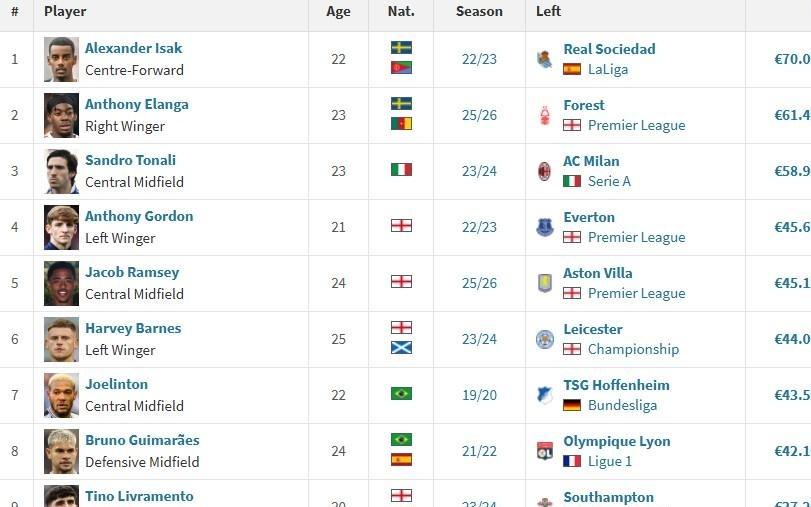Image resolution: width=811 pixels, height=507 pixels.
Task: Click the Leicester club crest icon
Action: click(x=544, y=339)
